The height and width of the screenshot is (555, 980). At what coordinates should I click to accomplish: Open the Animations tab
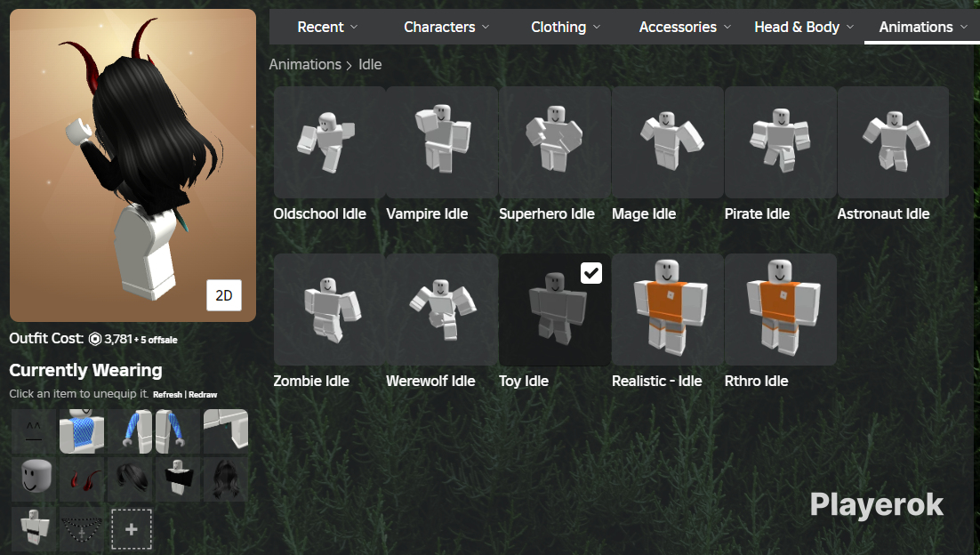tap(922, 27)
